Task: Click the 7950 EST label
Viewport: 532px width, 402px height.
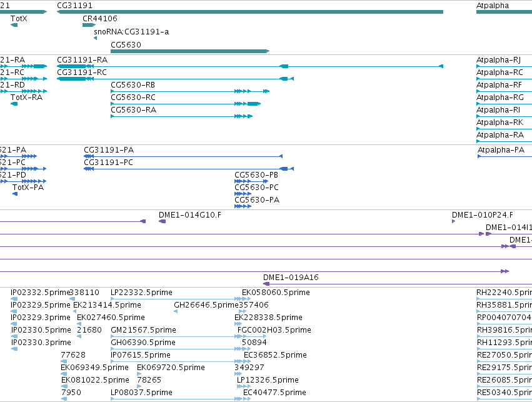Action: 71,393
